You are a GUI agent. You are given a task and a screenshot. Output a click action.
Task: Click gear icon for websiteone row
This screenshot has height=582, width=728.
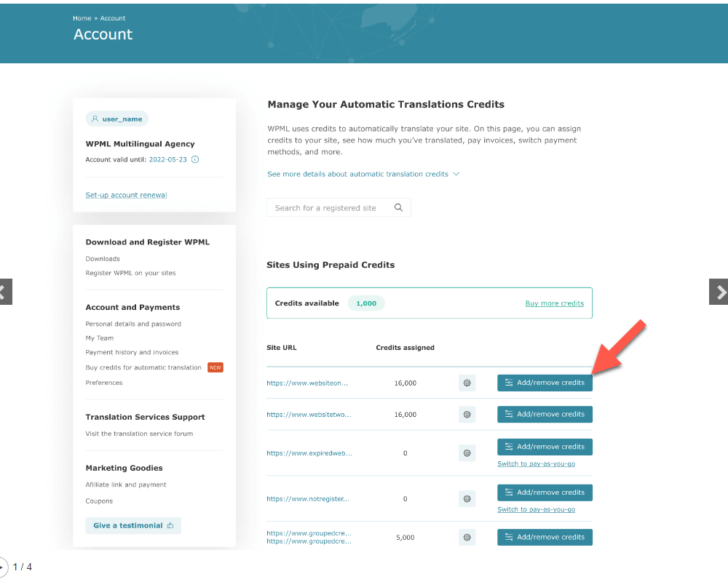467,383
